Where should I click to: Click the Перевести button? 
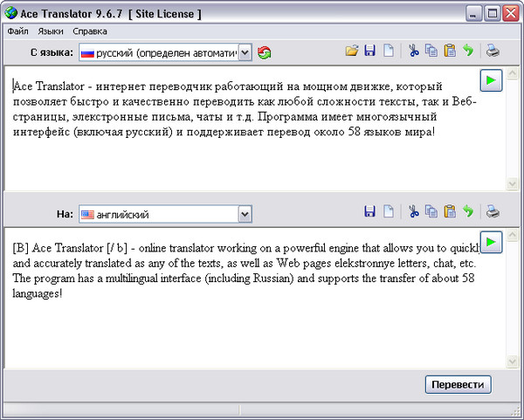458,384
